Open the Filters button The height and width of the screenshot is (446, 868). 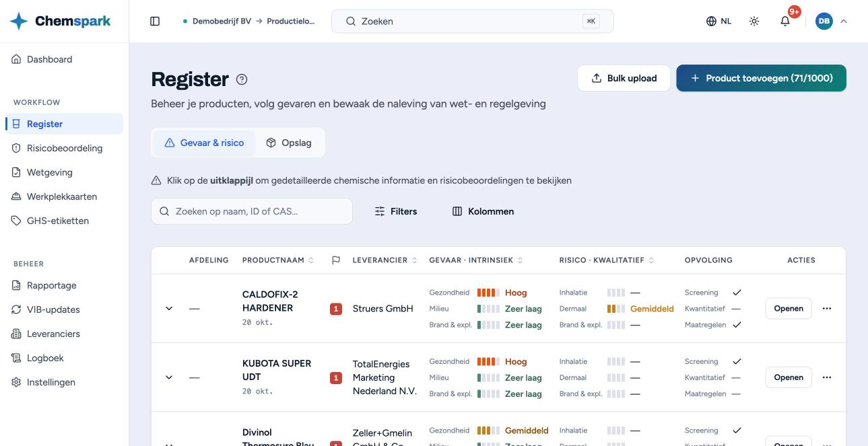[x=396, y=211]
